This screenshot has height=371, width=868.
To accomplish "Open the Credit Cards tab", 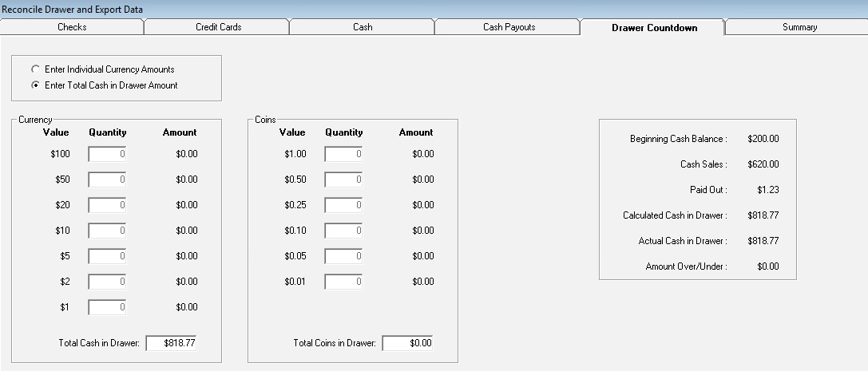I will pos(218,27).
